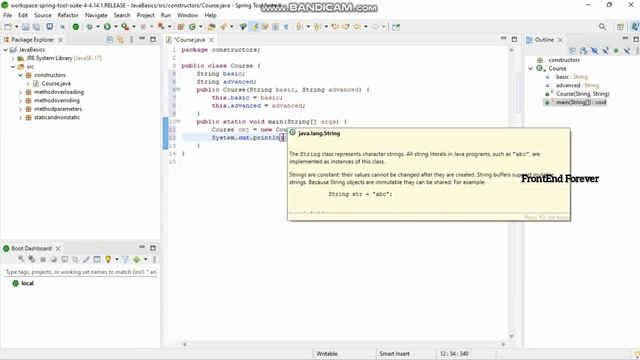
Task: Toggle Mark Occurrences in main toolbar
Action: 255,27
